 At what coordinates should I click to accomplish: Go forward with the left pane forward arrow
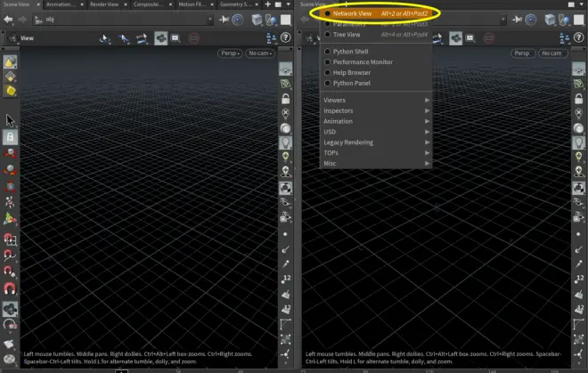pyautogui.click(x=22, y=20)
